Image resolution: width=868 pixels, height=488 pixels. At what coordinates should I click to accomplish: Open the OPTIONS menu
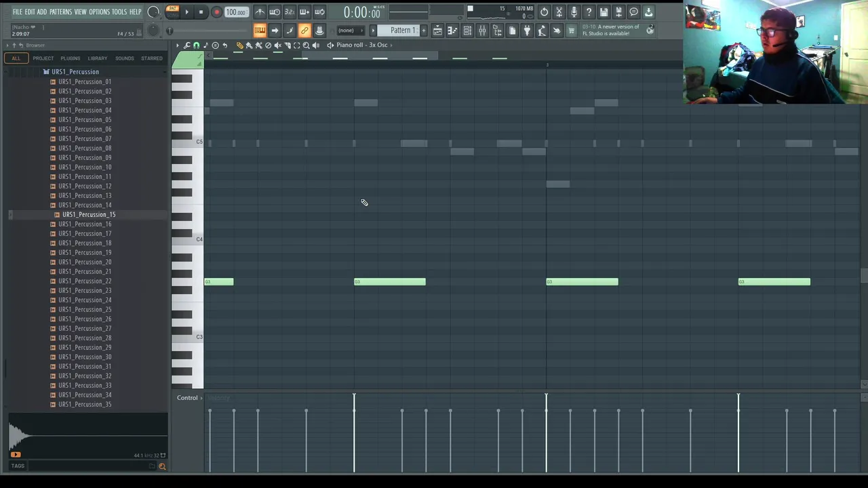(x=99, y=12)
